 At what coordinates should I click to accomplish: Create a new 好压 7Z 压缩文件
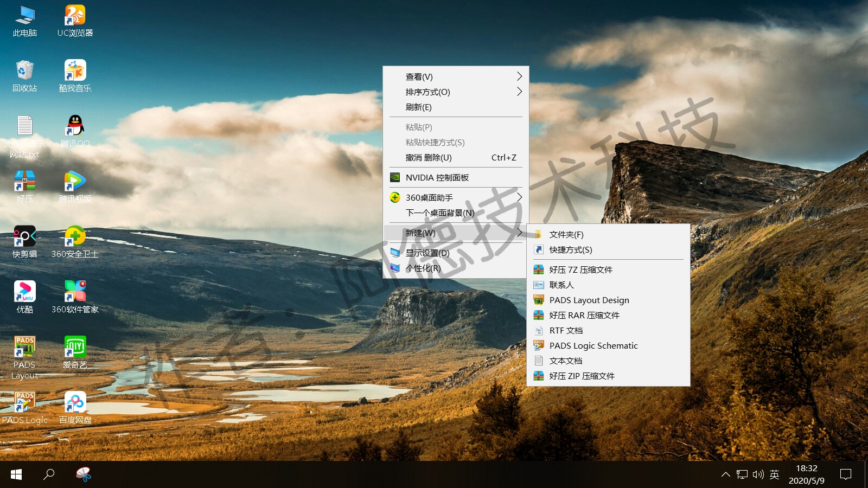point(608,269)
